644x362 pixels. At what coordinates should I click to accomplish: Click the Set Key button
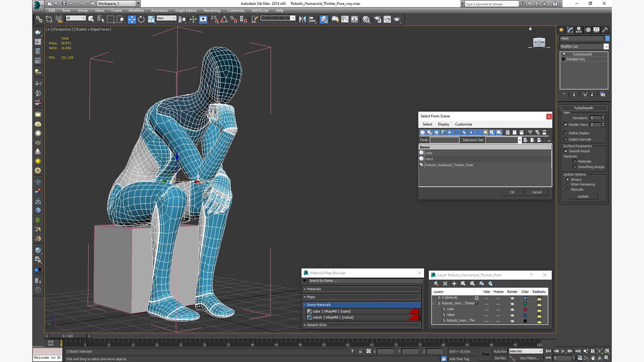pyautogui.click(x=500, y=358)
